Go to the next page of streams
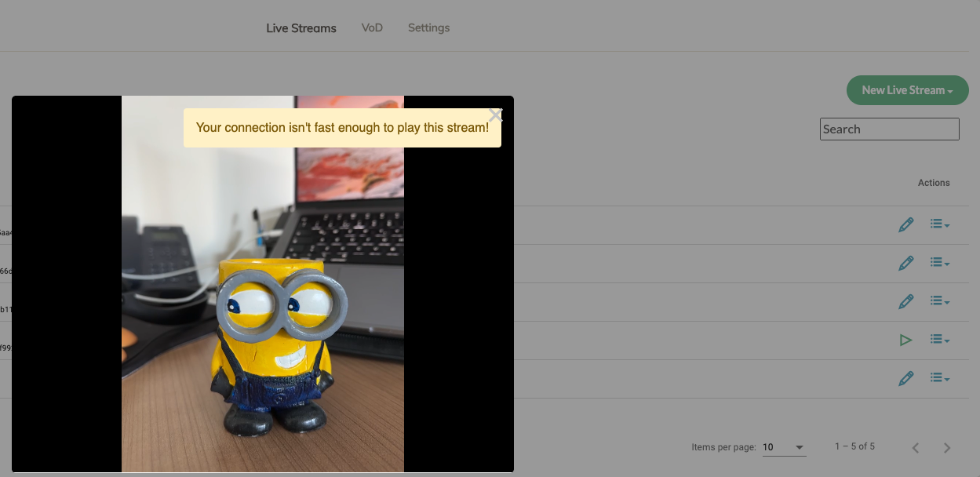 [x=946, y=447]
